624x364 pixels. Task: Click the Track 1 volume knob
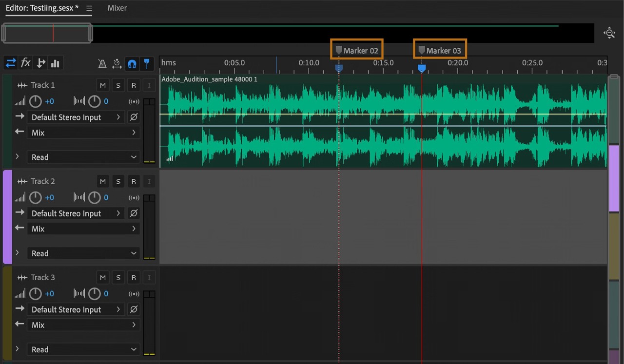pyautogui.click(x=36, y=101)
